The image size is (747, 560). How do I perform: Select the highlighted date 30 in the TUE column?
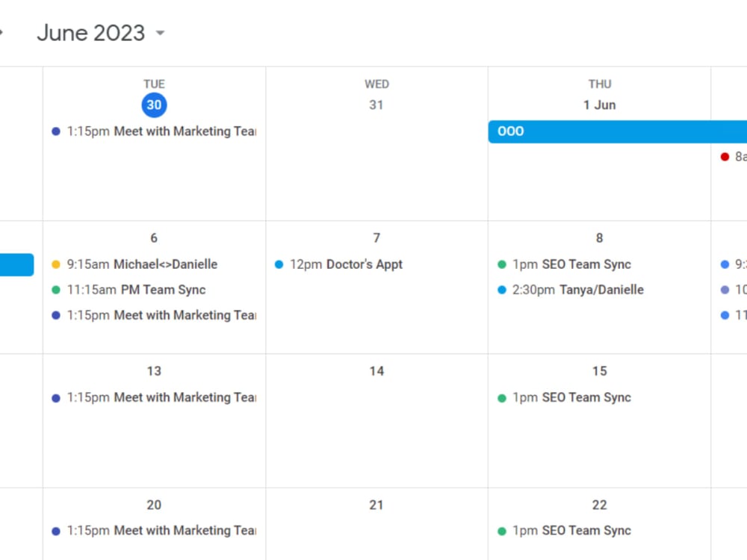pyautogui.click(x=154, y=105)
